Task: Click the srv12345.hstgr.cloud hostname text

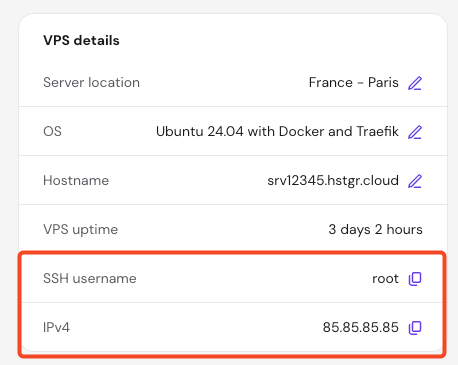Action: tap(333, 180)
